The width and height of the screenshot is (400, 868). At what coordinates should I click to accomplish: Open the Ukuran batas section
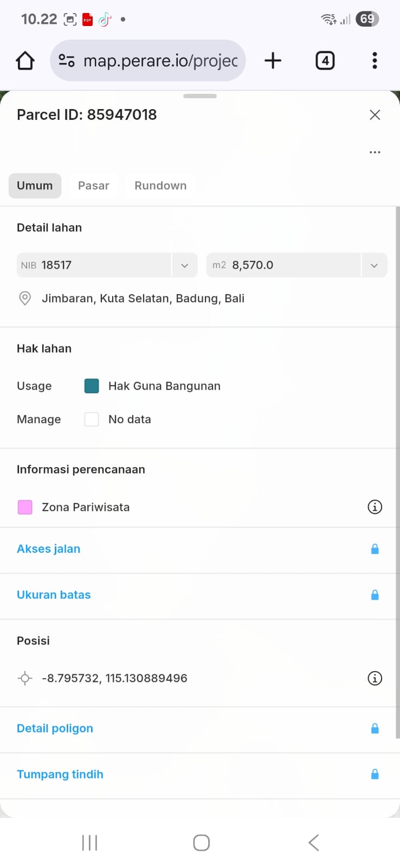(x=54, y=595)
